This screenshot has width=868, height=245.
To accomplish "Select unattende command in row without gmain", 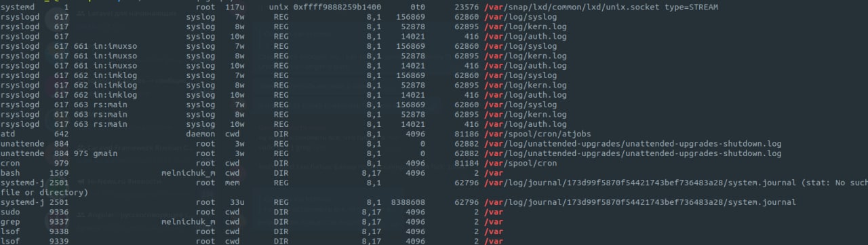I will [x=22, y=144].
